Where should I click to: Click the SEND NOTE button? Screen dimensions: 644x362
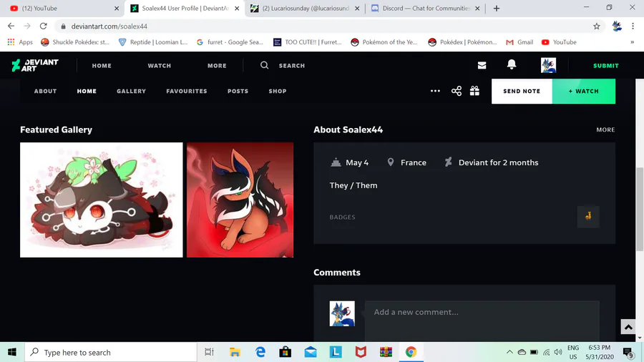tap(522, 91)
